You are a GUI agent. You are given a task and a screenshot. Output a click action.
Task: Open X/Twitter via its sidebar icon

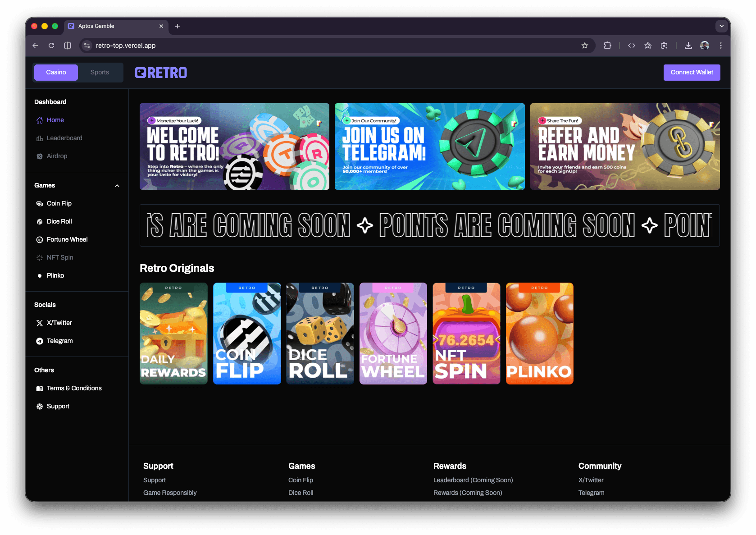(x=40, y=323)
